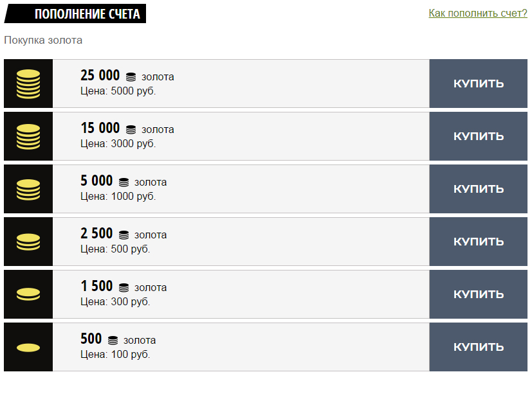
Task: Open the "Как пополнить счет?" help link
Action: (477, 13)
